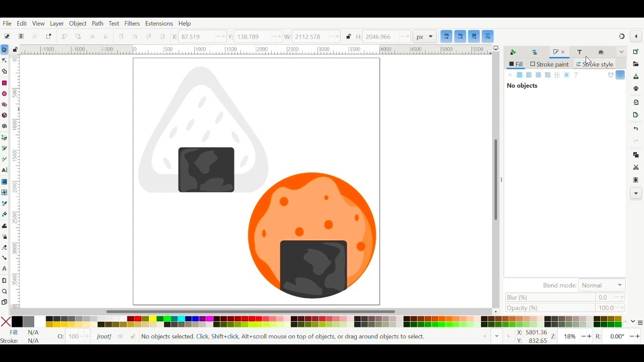Select the Rectangle tool
The image size is (644, 362).
coord(5,83)
